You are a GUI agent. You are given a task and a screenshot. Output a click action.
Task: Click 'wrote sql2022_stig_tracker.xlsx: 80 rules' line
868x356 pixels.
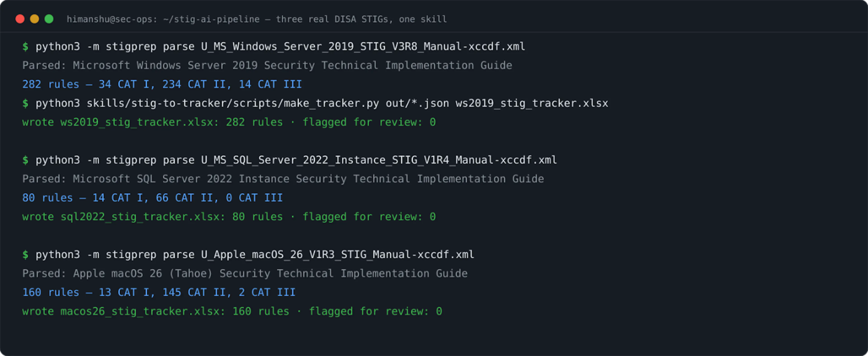tap(229, 216)
